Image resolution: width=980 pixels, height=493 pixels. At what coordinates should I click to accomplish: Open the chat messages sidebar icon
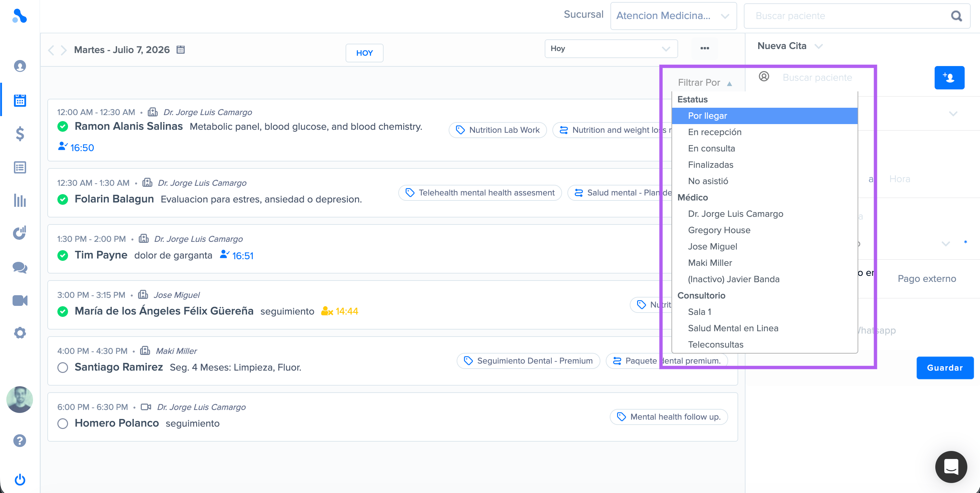click(20, 268)
